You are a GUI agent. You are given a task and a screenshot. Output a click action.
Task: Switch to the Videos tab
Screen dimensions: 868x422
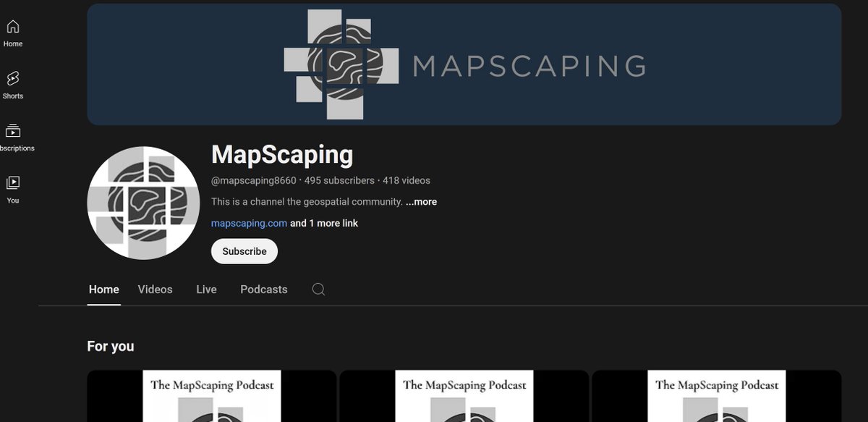click(156, 290)
